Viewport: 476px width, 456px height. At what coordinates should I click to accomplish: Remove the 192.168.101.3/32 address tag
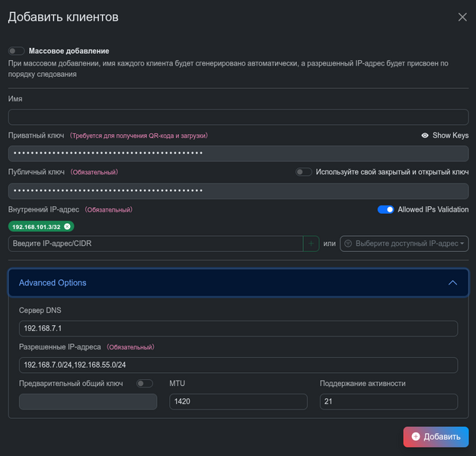68,226
